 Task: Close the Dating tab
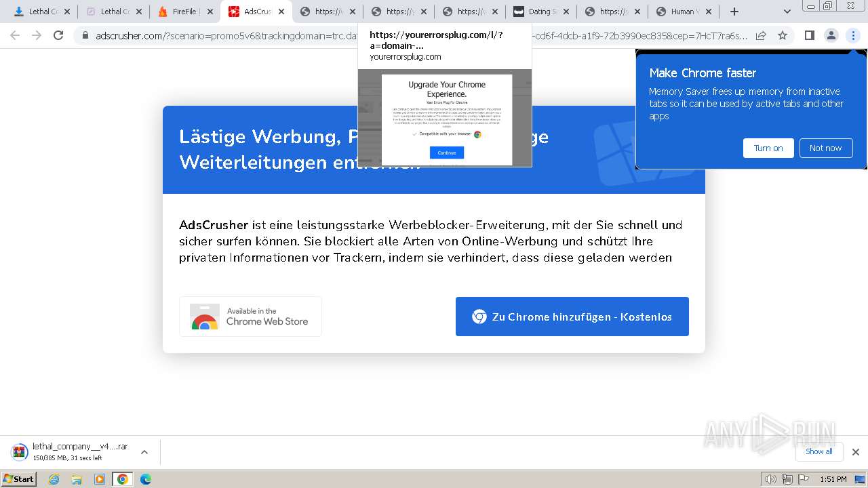click(x=566, y=12)
